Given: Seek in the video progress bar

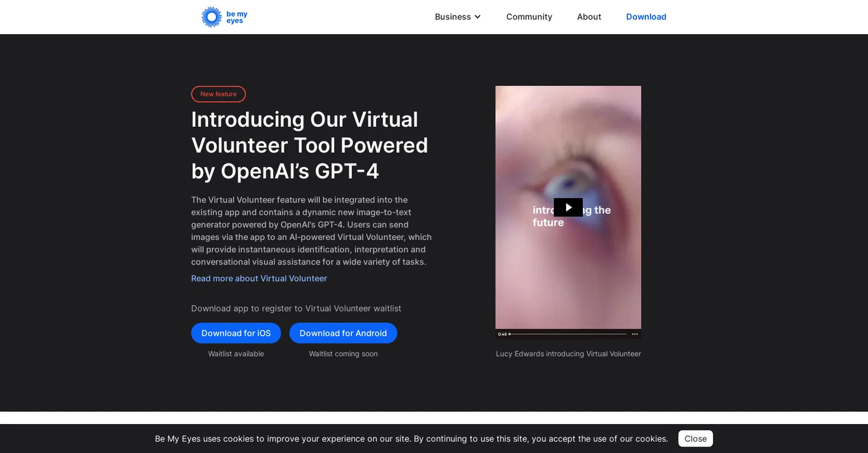Looking at the screenshot, I should 567,334.
